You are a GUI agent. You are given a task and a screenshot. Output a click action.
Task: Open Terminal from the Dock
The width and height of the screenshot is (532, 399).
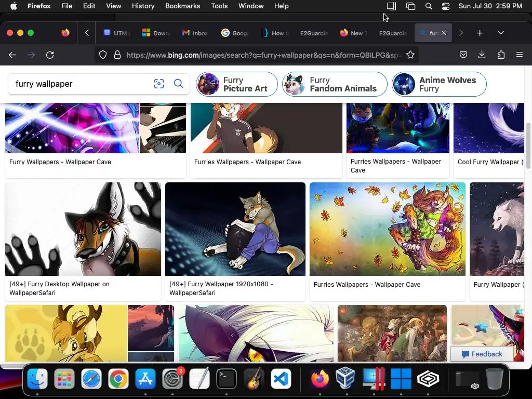tap(227, 379)
